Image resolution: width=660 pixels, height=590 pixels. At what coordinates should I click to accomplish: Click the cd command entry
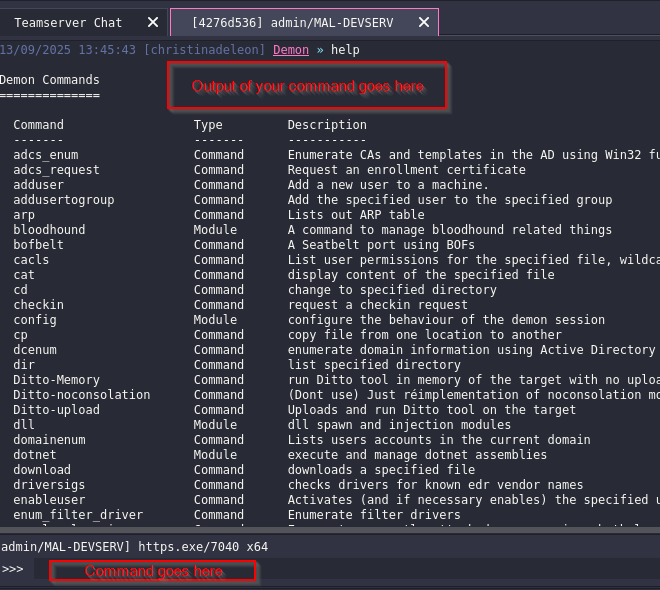pos(20,290)
